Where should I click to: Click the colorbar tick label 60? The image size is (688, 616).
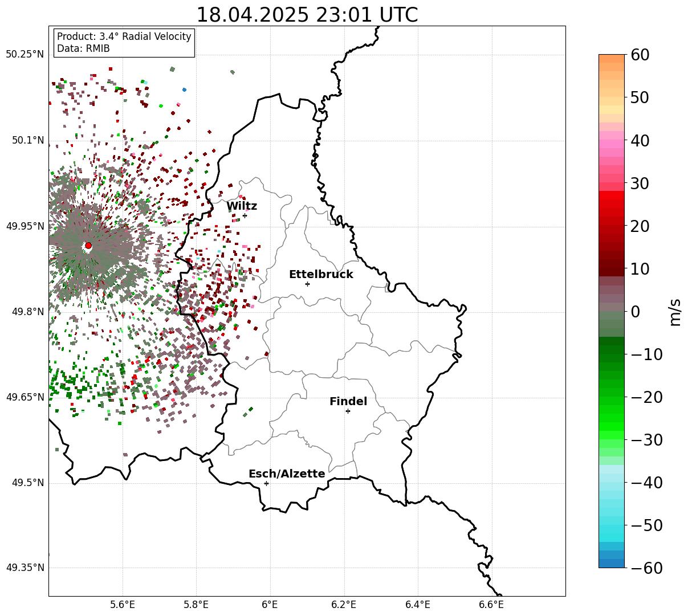639,55
